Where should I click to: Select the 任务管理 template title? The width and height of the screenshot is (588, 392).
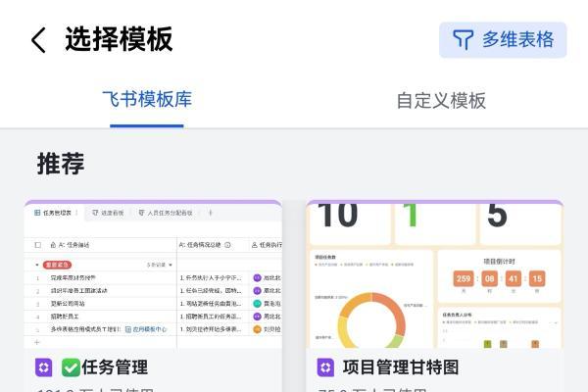pos(115,367)
